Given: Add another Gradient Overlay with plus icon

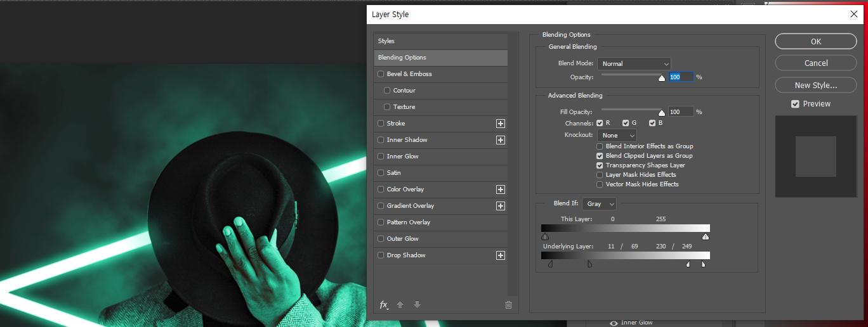Looking at the screenshot, I should pos(501,206).
